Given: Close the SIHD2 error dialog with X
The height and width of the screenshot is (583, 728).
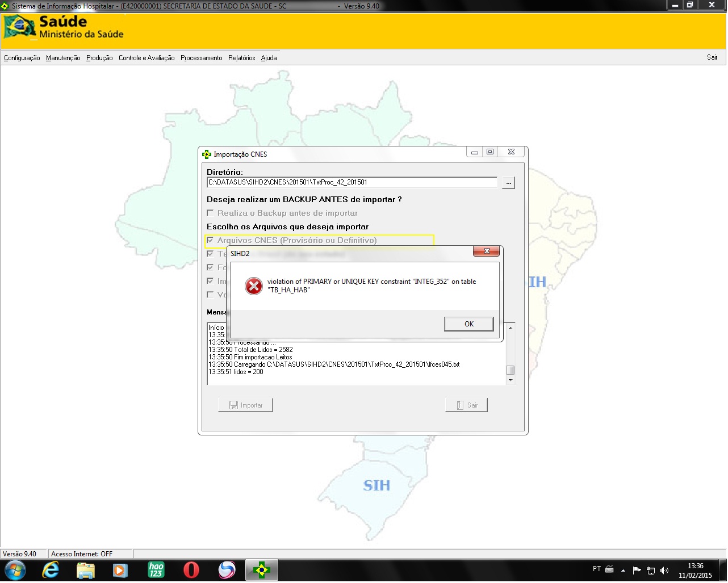Looking at the screenshot, I should [x=486, y=251].
